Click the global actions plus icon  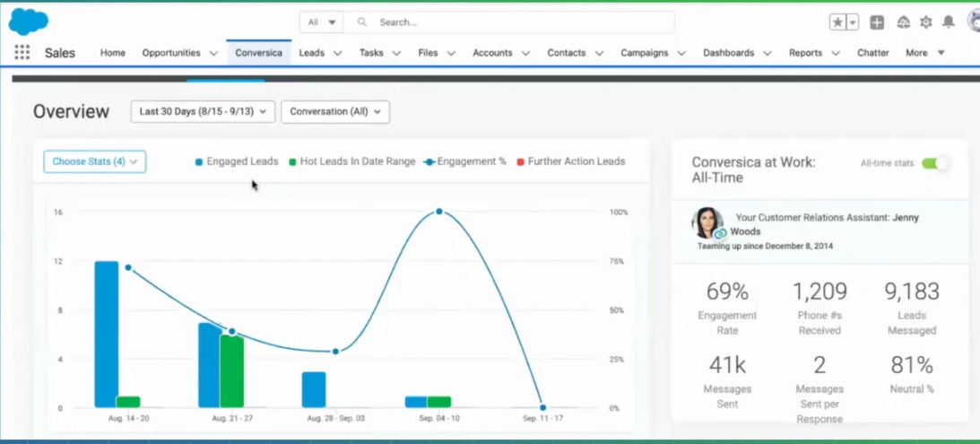877,22
